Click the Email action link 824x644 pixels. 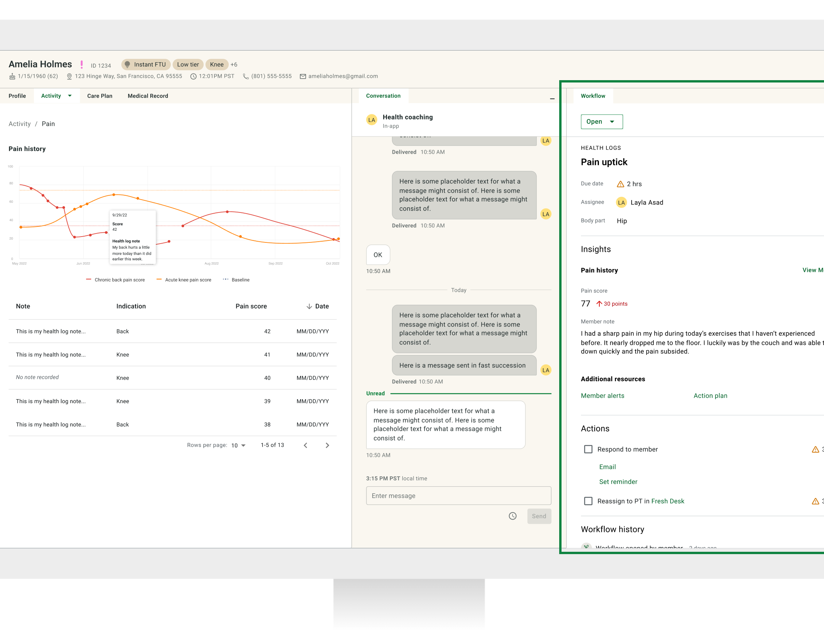[x=607, y=467]
